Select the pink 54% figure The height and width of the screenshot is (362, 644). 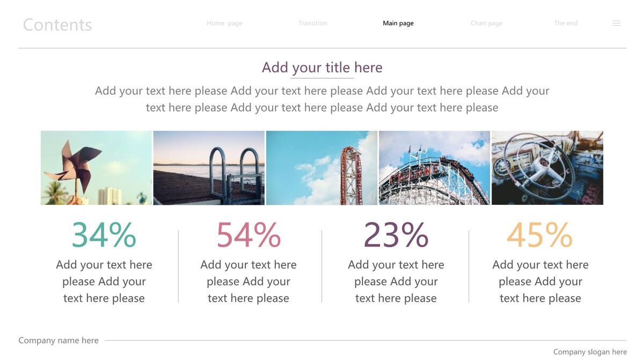point(248,235)
